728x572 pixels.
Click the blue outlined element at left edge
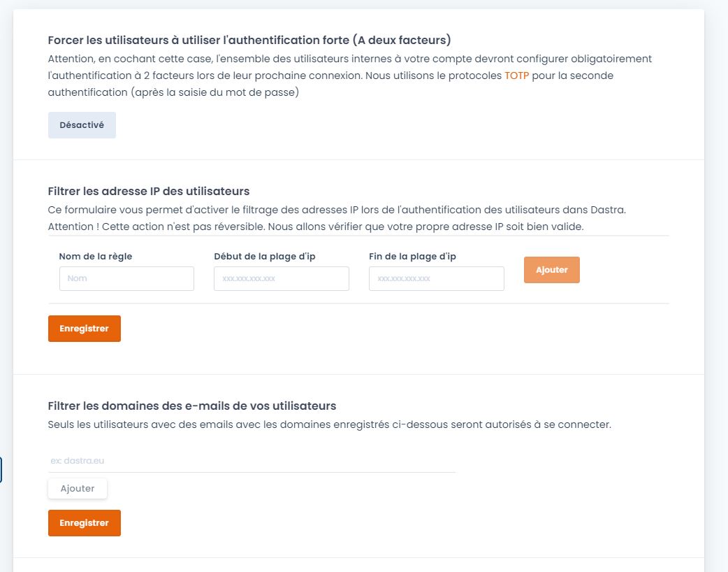pyautogui.click(x=1, y=470)
